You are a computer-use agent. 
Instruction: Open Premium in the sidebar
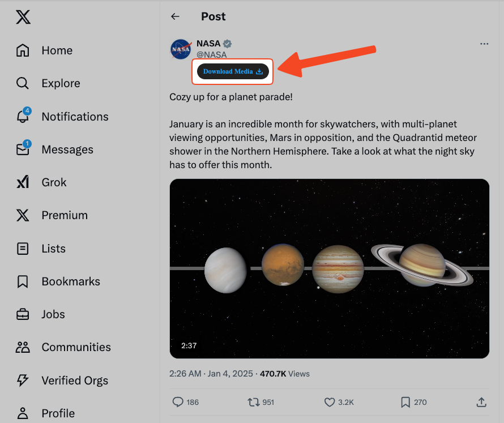23,215
